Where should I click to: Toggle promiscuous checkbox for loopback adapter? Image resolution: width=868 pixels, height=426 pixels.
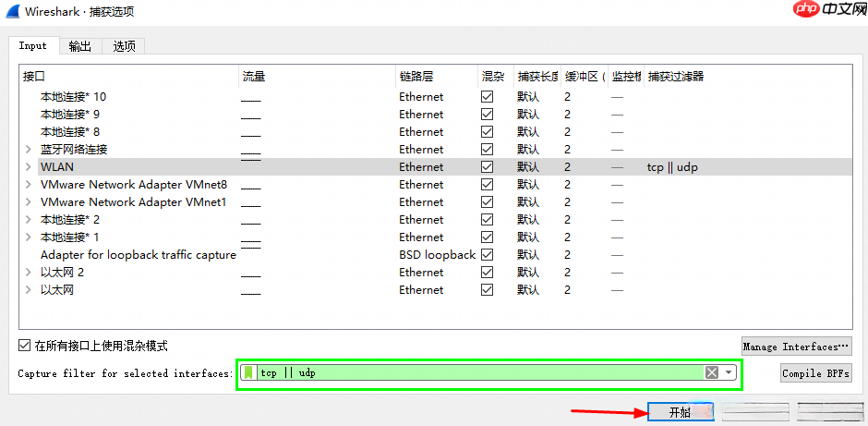point(488,255)
